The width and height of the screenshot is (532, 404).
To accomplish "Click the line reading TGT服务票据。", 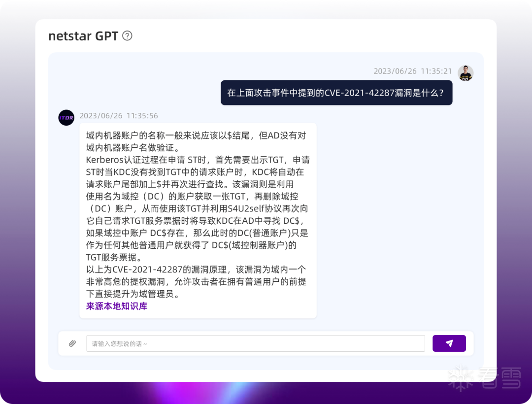I will coord(114,258).
